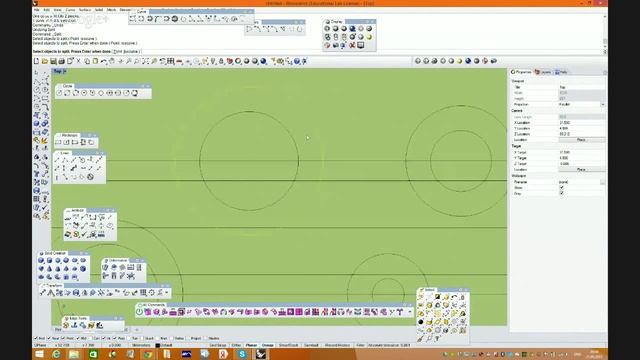
Task: Select the first line tool in Lines toolbar
Action: pos(57,160)
